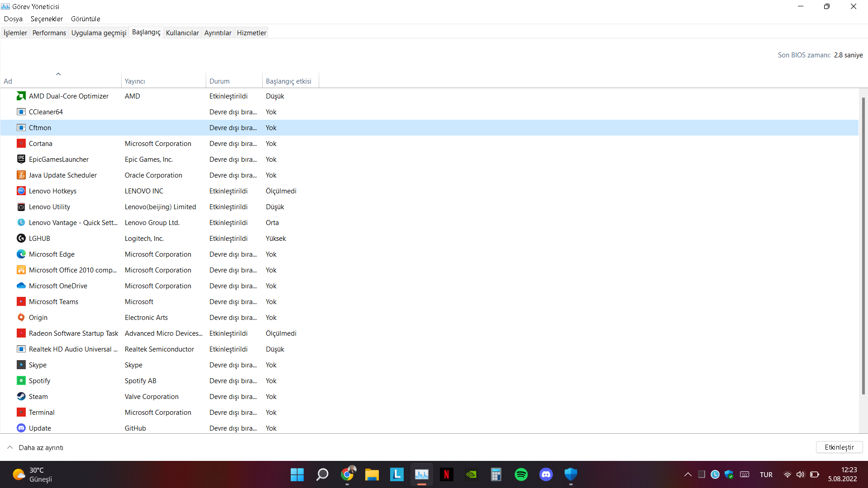Open the weather widget showing 30°C
This screenshot has height=488, width=868.
[x=33, y=474]
